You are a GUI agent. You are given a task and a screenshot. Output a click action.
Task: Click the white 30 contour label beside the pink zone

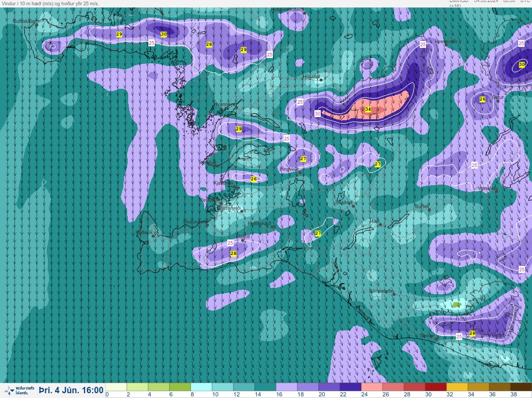pyautogui.click(x=318, y=114)
